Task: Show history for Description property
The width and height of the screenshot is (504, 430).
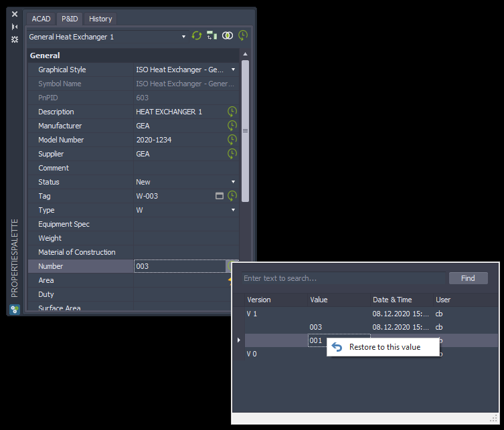Action: (232, 112)
